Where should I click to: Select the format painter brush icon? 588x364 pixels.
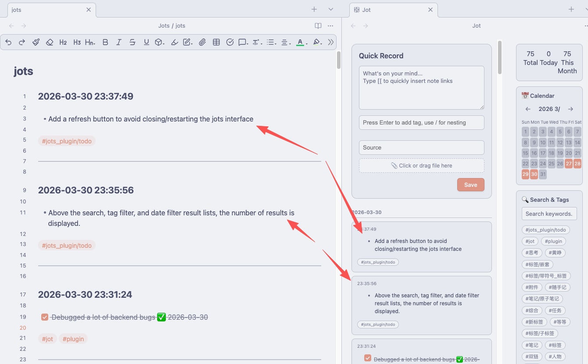(36, 42)
